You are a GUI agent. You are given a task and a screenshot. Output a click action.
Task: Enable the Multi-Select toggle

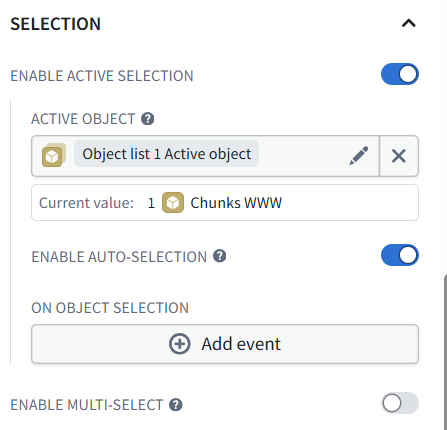400,403
